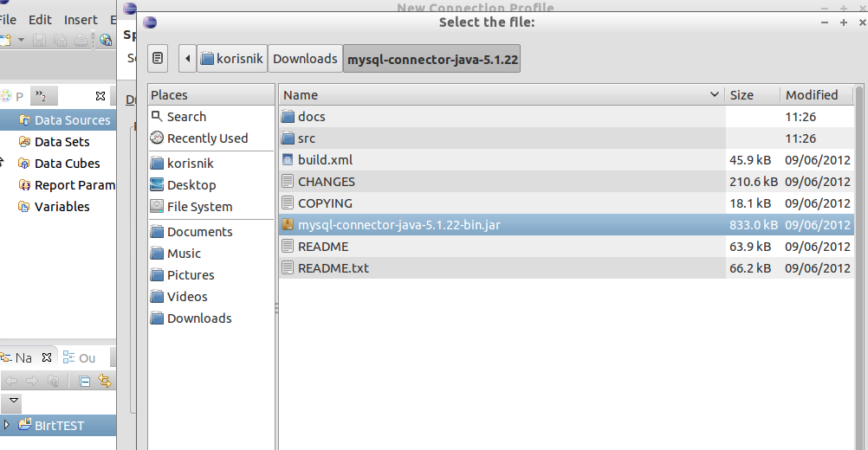Viewport: 868px width, 450px height.
Task: Close the Navigator tab
Action: (x=47, y=357)
